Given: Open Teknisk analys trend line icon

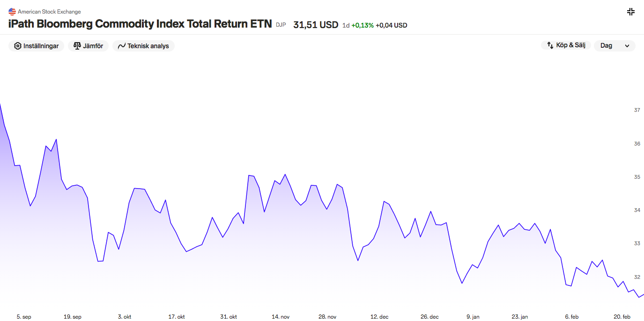Looking at the screenshot, I should point(122,46).
